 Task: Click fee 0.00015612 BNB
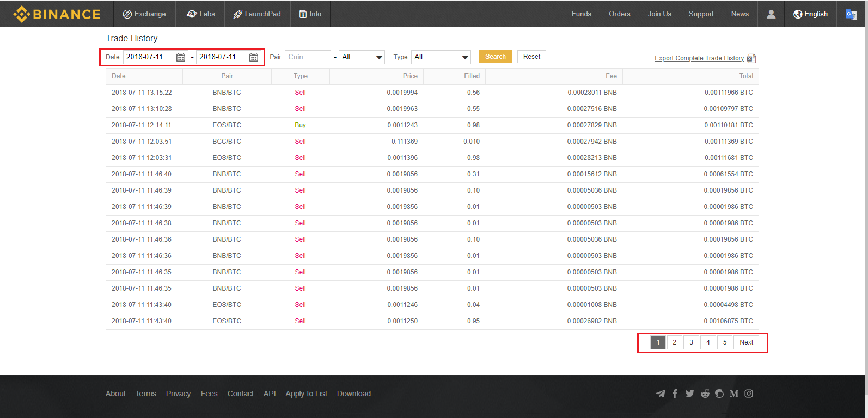(x=592, y=174)
